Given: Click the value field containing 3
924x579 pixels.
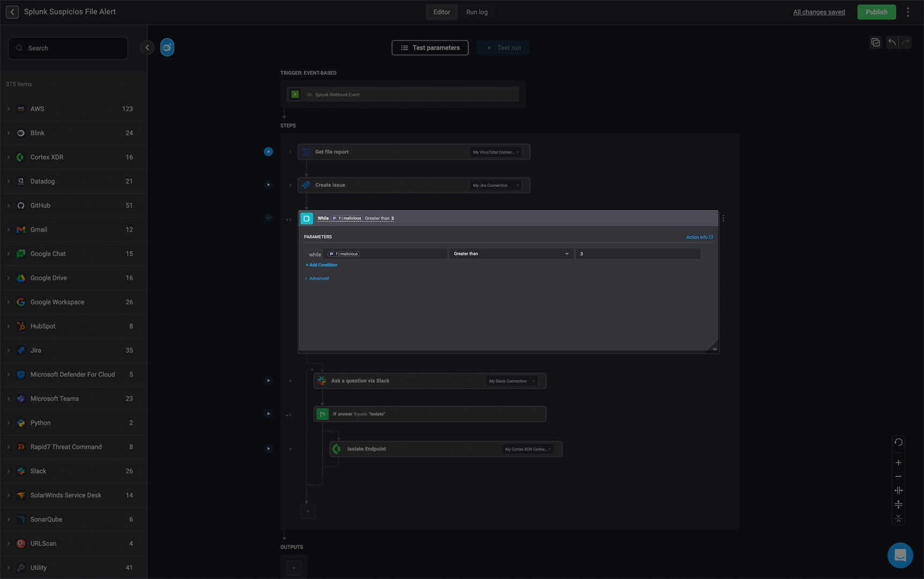Looking at the screenshot, I should pos(638,254).
